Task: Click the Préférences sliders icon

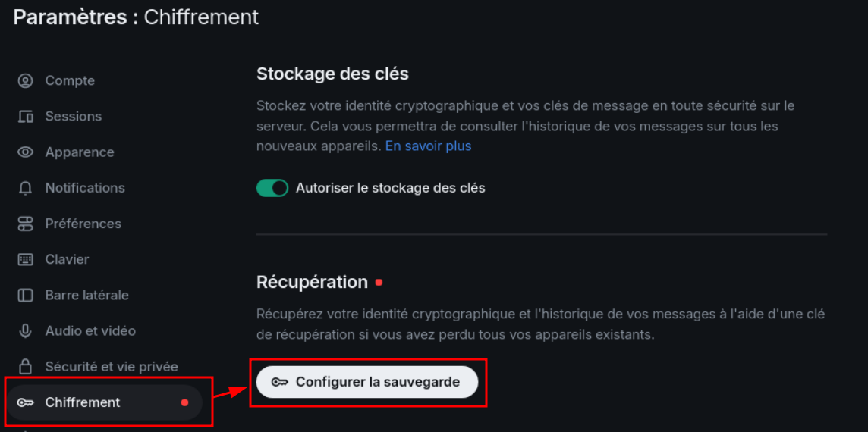Action: (25, 224)
